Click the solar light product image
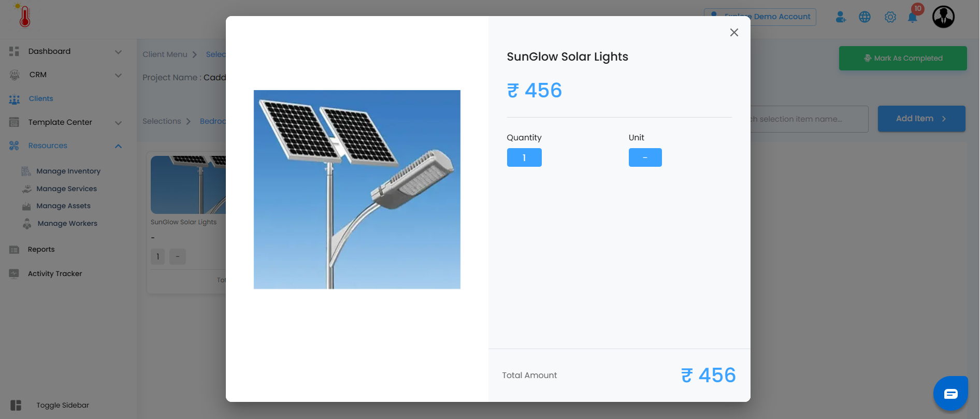The height and width of the screenshot is (419, 980). pyautogui.click(x=357, y=189)
